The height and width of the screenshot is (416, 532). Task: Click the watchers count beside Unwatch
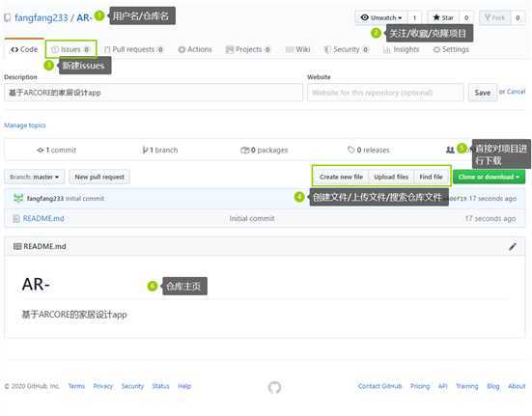pos(414,17)
